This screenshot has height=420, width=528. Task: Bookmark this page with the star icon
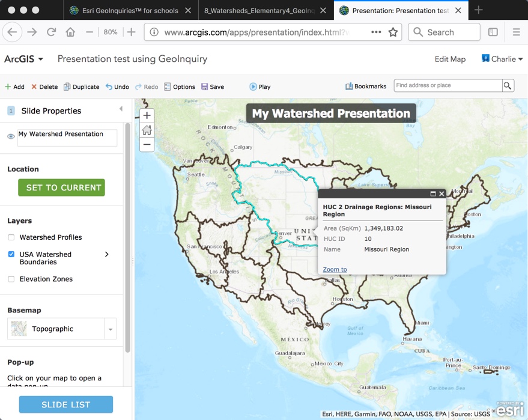pos(393,32)
